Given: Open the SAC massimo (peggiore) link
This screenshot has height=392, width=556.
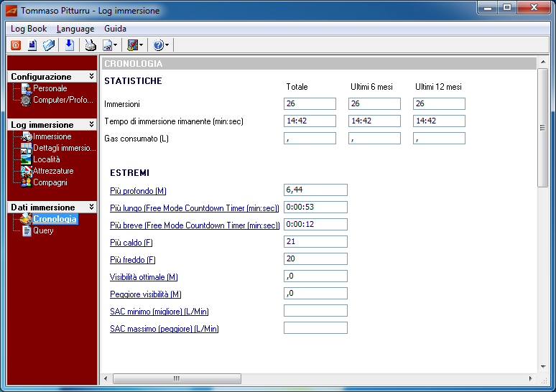Looking at the screenshot, I should point(165,329).
